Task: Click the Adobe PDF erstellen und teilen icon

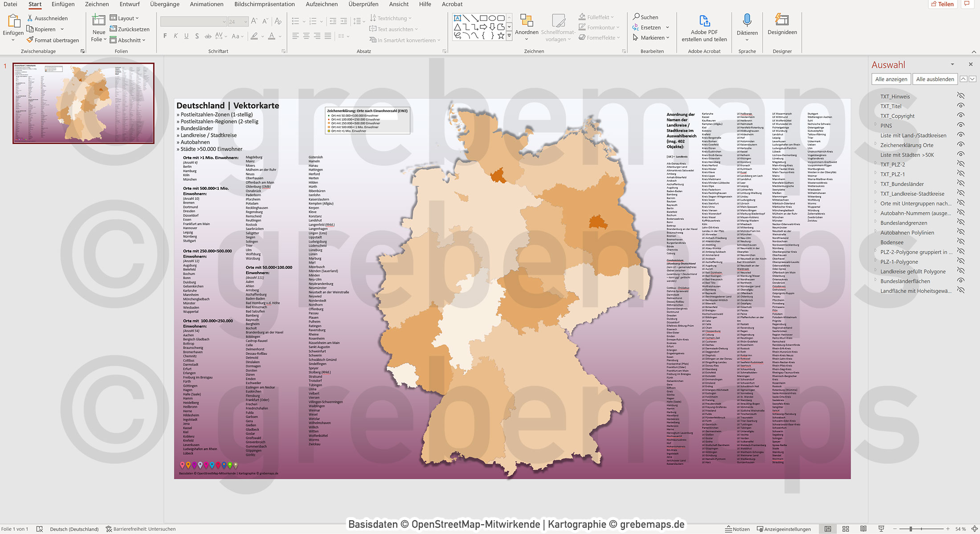Action: tap(704, 20)
